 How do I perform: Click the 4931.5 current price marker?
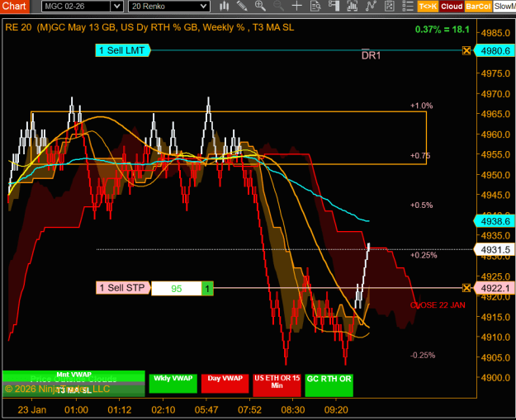(x=495, y=250)
